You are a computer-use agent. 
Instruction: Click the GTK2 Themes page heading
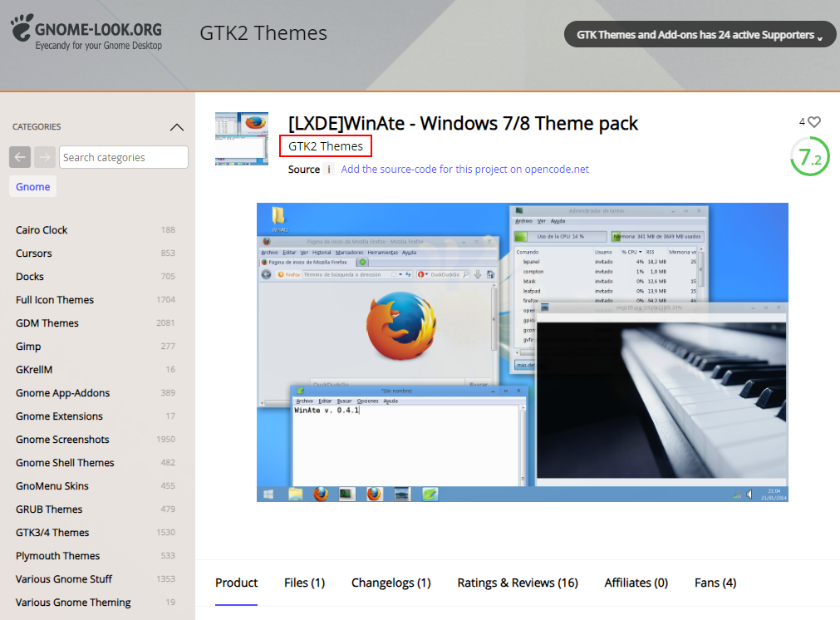pyautogui.click(x=263, y=33)
